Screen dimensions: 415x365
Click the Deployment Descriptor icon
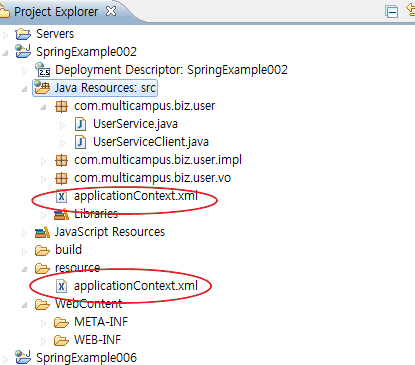pyautogui.click(x=42, y=69)
